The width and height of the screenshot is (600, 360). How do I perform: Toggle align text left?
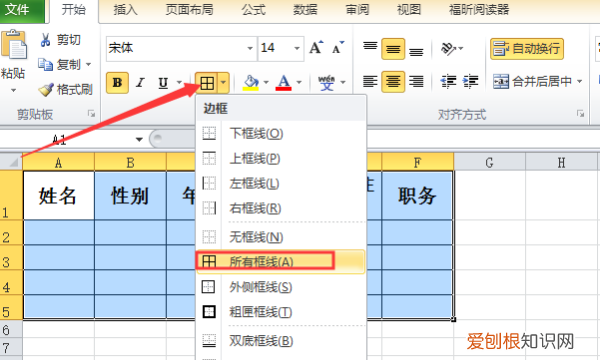click(370, 81)
